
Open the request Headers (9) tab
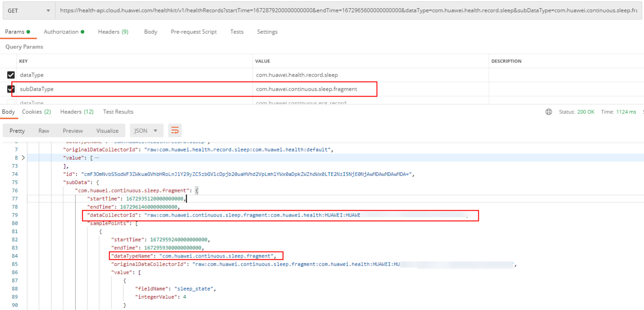(113, 32)
